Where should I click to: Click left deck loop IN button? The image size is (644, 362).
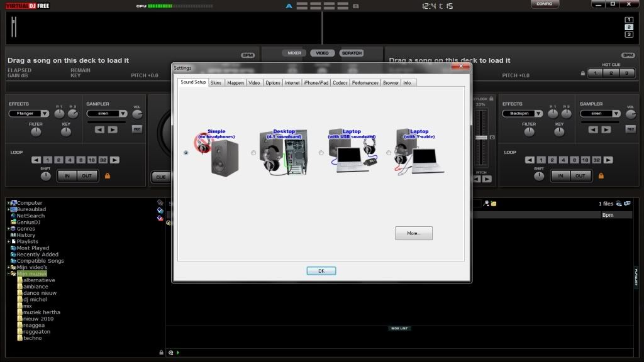click(x=67, y=176)
